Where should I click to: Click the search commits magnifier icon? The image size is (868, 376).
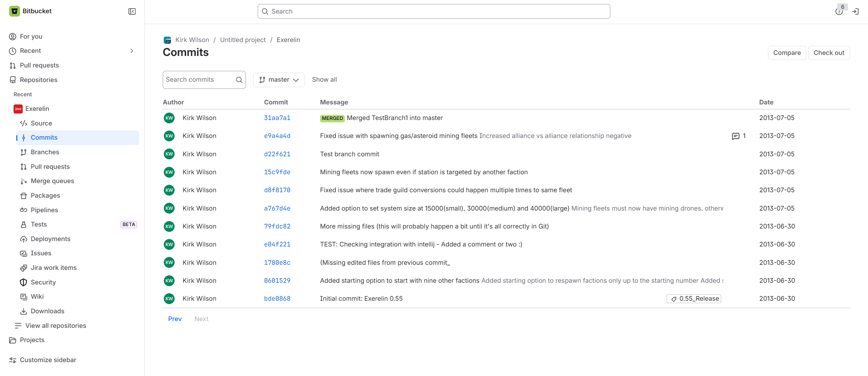[239, 80]
